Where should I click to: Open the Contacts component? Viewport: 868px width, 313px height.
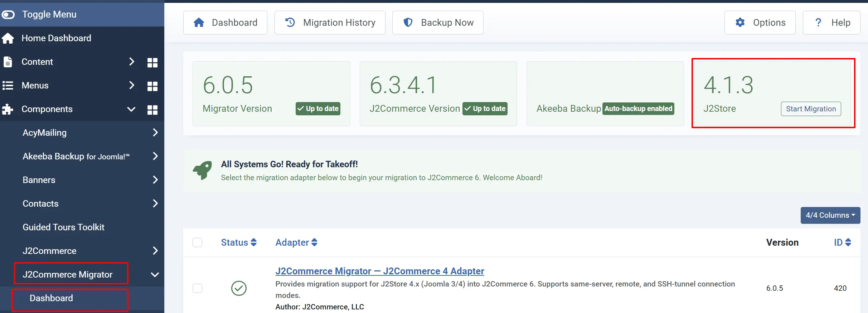click(x=40, y=203)
